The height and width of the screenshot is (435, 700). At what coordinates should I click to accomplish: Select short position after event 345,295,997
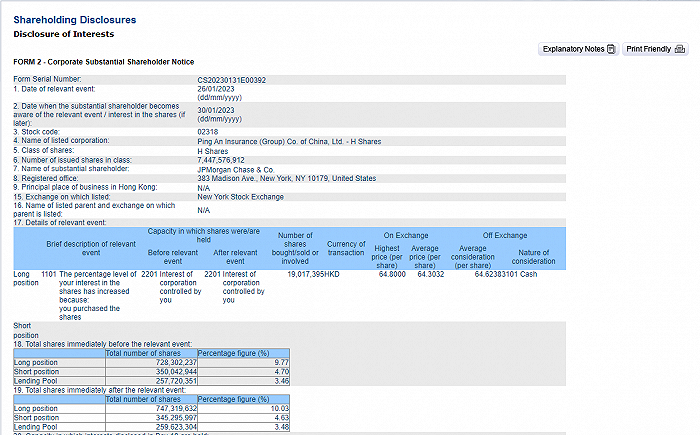click(176, 418)
